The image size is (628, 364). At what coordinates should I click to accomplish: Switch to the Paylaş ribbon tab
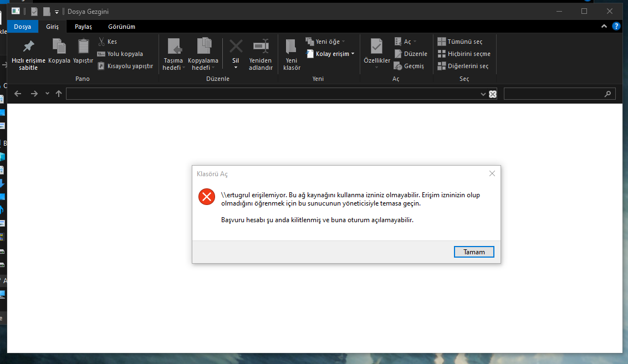pyautogui.click(x=83, y=27)
